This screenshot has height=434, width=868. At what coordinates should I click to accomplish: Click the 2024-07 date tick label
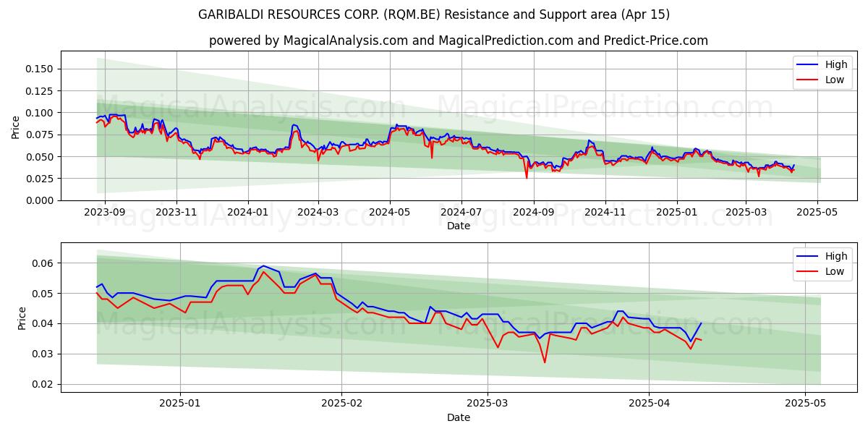pos(461,212)
